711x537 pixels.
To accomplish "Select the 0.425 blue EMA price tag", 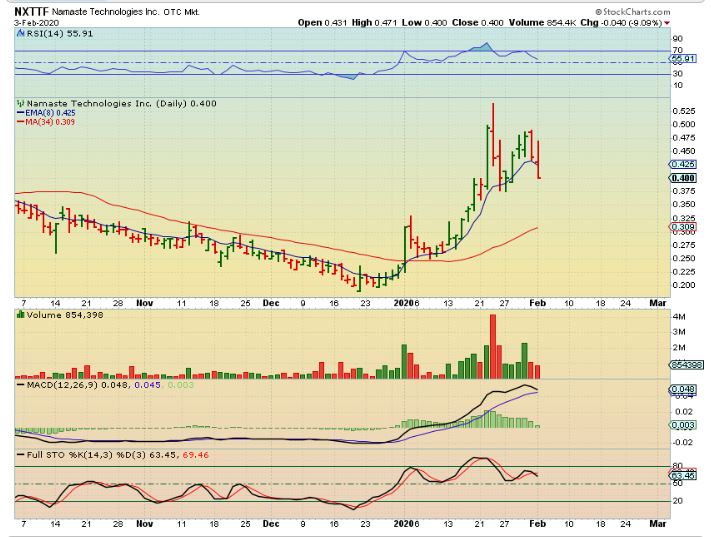I will (x=683, y=163).
